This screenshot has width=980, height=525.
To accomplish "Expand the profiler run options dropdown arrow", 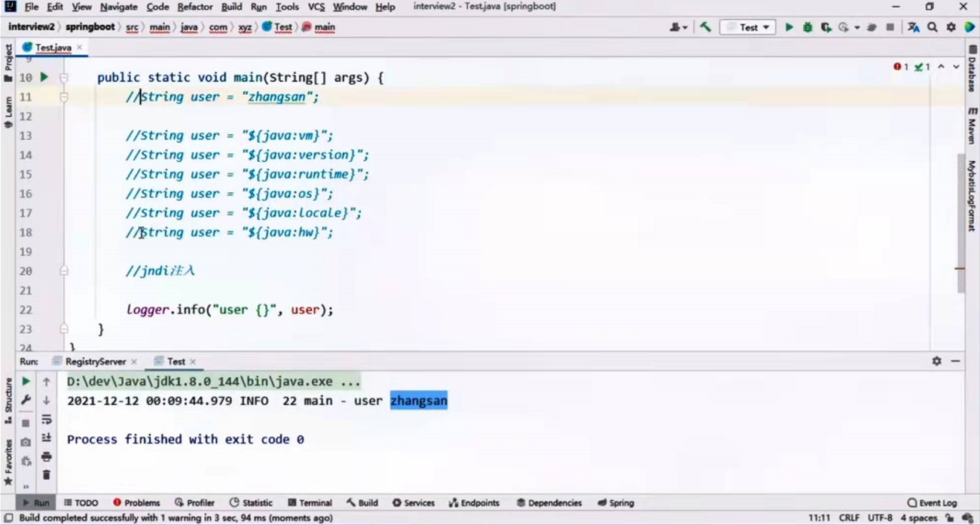I will [x=857, y=27].
